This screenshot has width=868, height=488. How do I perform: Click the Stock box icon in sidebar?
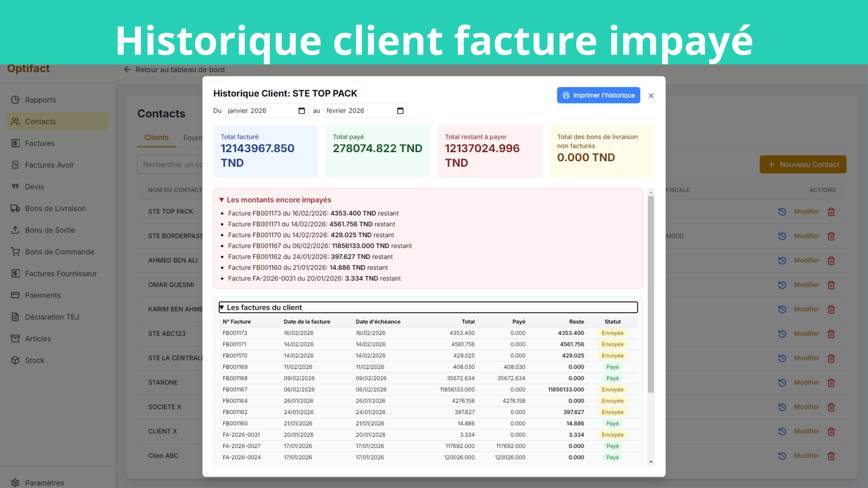(15, 360)
